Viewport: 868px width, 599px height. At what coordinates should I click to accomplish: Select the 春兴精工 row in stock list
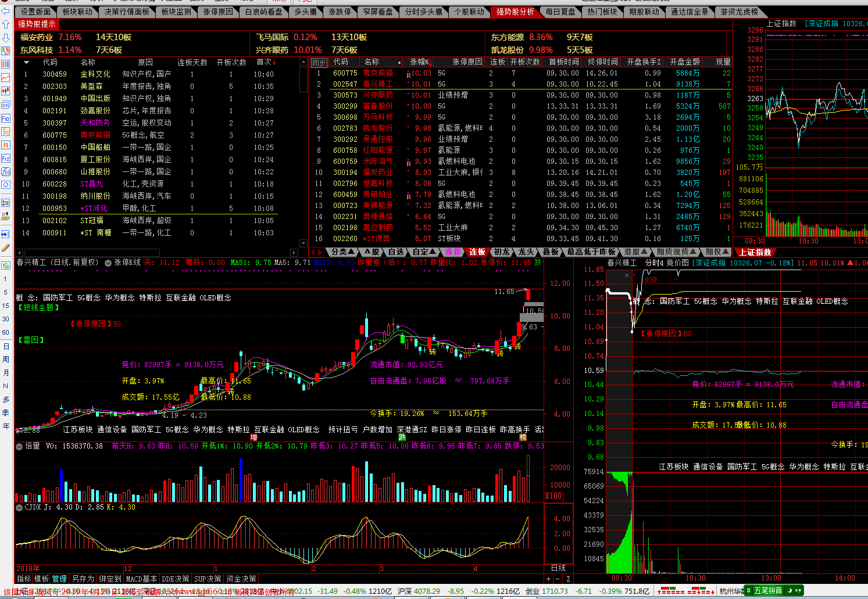(x=377, y=84)
